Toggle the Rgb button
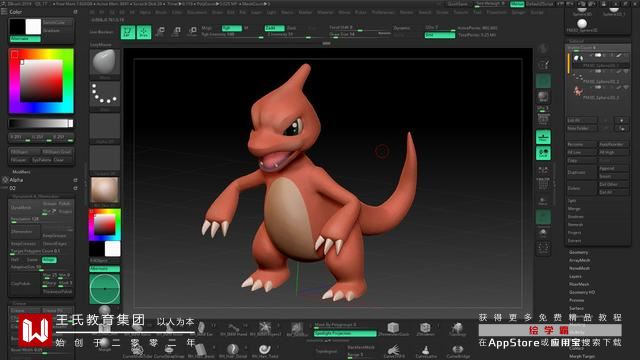 (x=231, y=28)
